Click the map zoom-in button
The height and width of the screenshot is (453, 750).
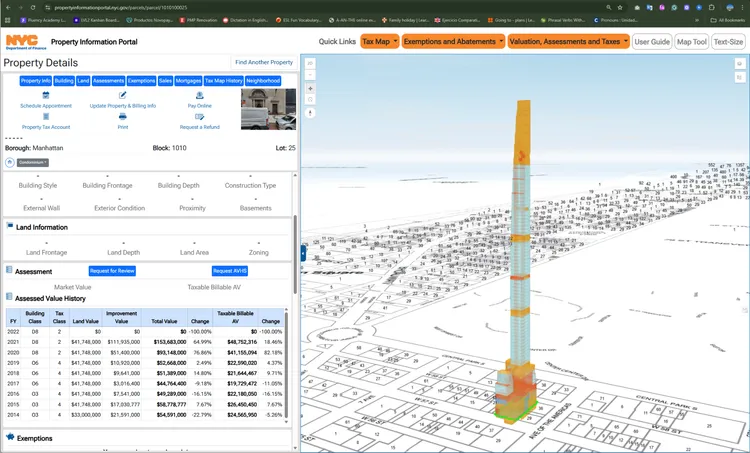click(310, 88)
